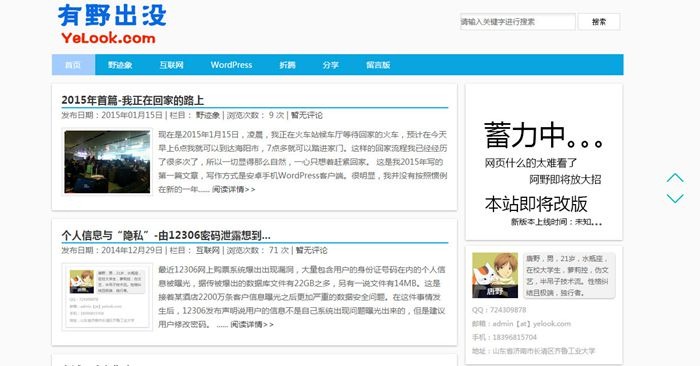
Task: Click the 有野出没 YeLook.com site logo
Action: [112, 25]
